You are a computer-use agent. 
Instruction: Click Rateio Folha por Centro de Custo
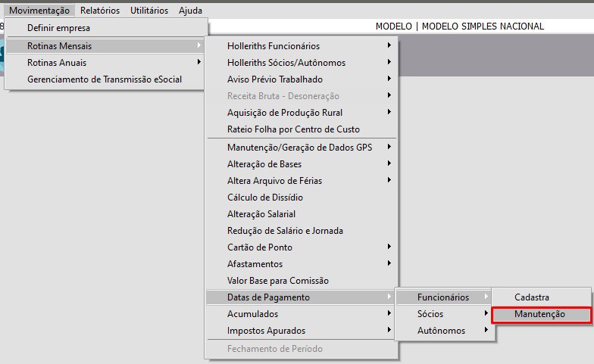point(293,129)
